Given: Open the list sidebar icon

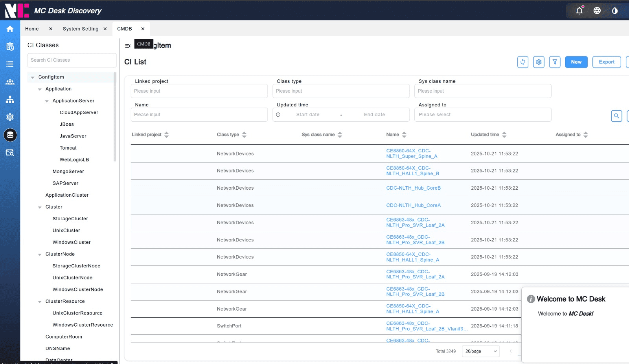Looking at the screenshot, I should point(10,64).
